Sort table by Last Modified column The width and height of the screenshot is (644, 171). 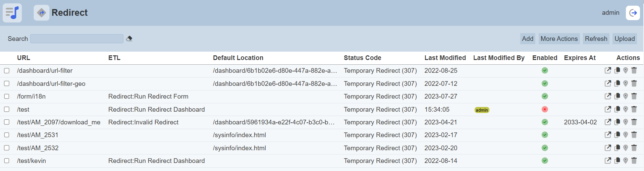point(445,58)
